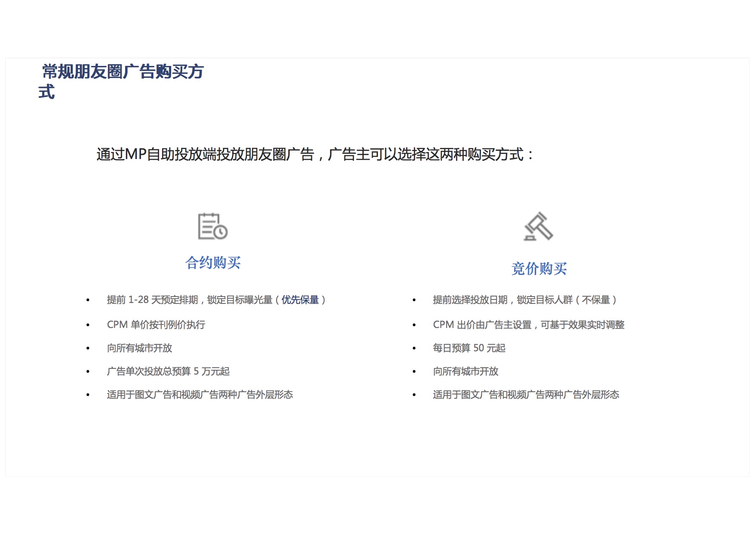Click the contract purchase calendar-clock icon

tap(212, 226)
